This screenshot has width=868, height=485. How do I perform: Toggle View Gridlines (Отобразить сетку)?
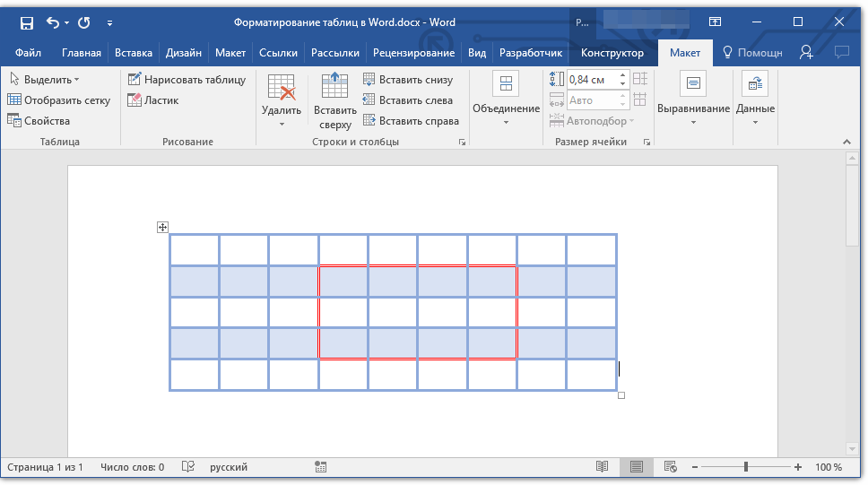tap(59, 100)
